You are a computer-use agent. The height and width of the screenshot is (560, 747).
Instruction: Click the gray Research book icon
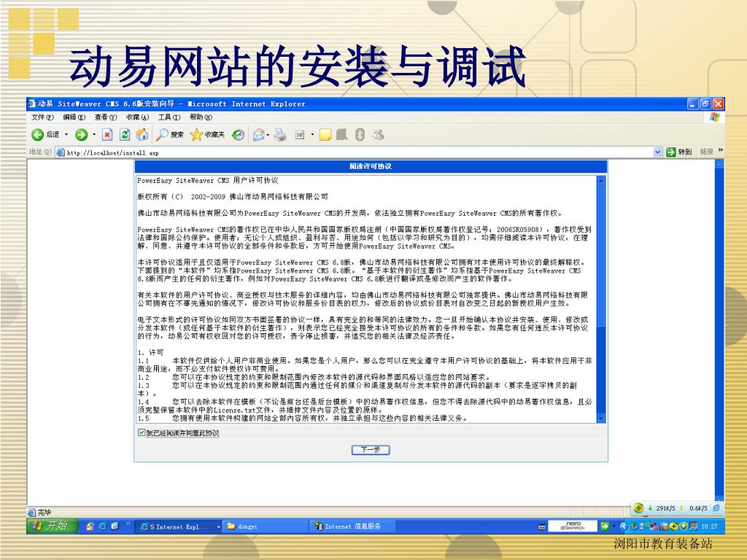[x=342, y=135]
